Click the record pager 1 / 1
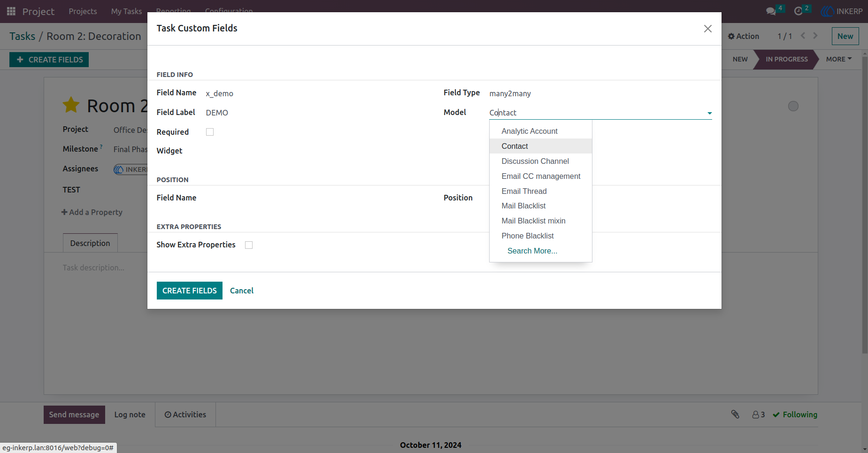The image size is (868, 453). [x=784, y=36]
